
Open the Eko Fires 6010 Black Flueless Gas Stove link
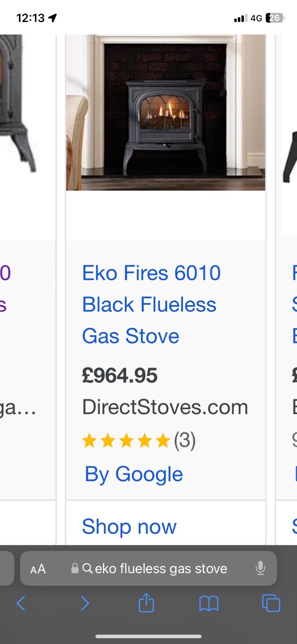[151, 304]
